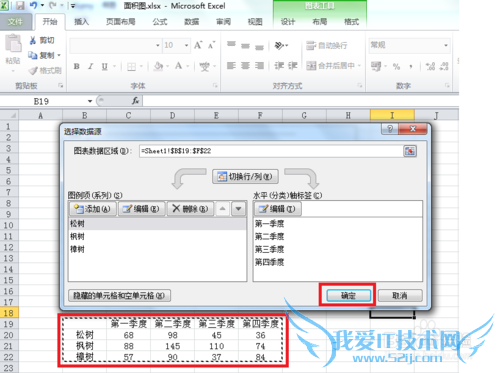Click the Add (添加) series button
500x373 pixels.
(93, 209)
